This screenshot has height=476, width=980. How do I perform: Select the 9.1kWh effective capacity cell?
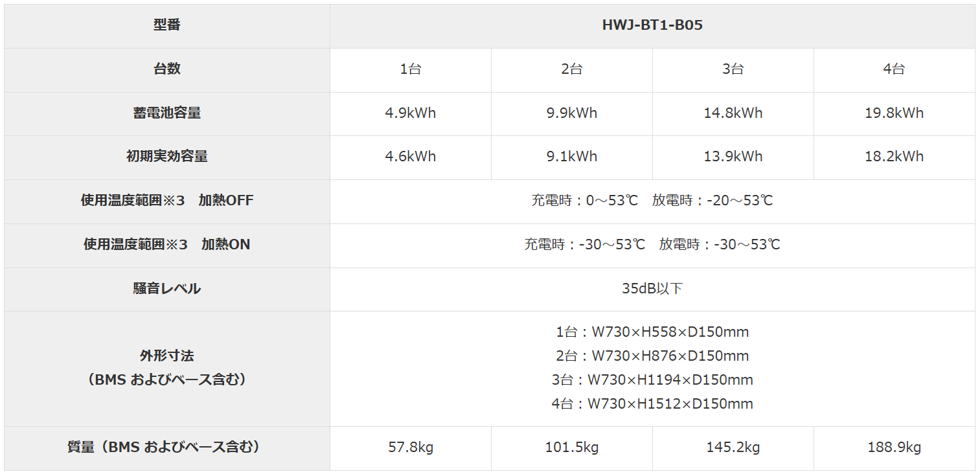point(571,156)
